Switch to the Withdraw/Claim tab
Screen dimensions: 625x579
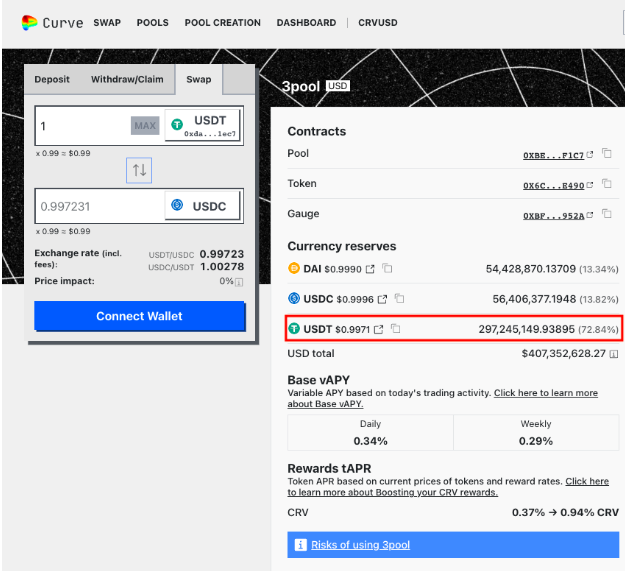pos(127,79)
